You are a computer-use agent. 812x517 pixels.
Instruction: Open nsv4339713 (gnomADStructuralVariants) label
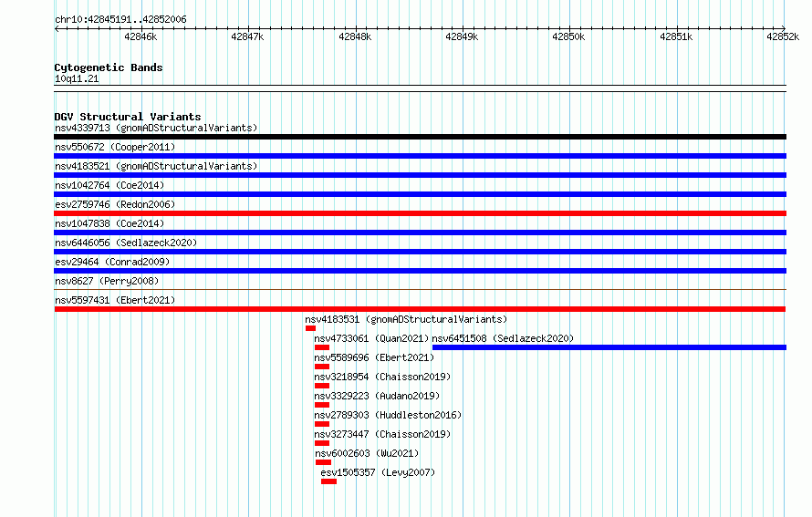point(156,128)
